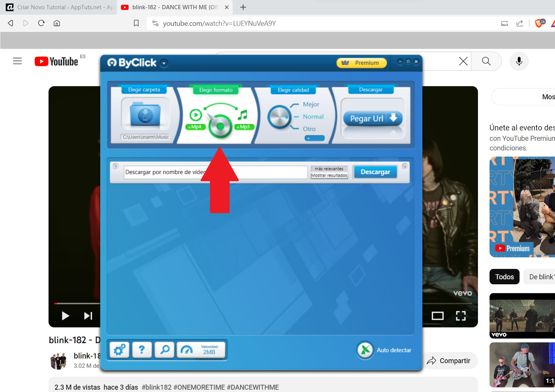The height and width of the screenshot is (392, 555).
Task: Click the video name search input
Action: click(x=216, y=172)
